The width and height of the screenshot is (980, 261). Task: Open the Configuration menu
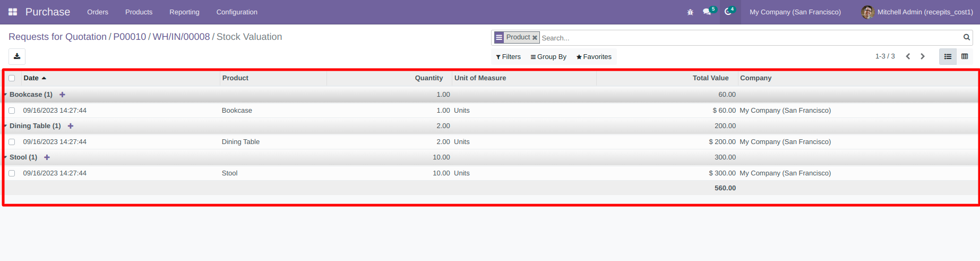click(x=237, y=12)
